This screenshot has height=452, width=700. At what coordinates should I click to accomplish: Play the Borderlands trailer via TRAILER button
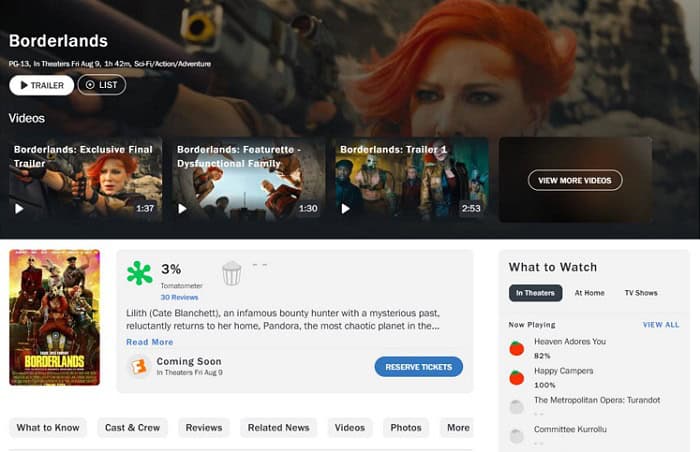42,85
